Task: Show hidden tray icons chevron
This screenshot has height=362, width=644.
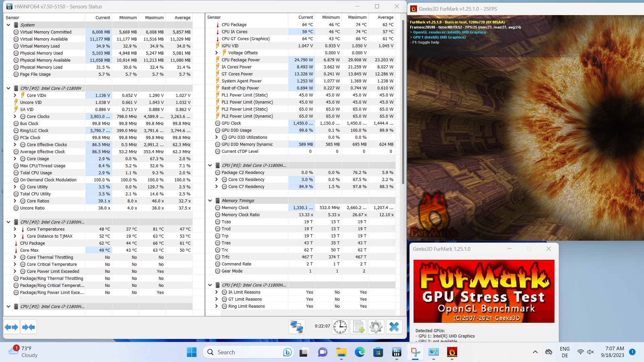Action: pyautogui.click(x=535, y=352)
